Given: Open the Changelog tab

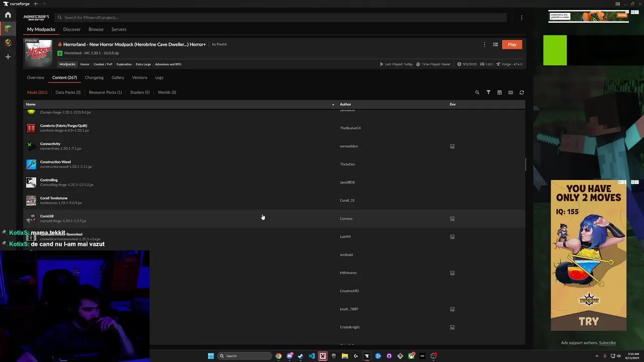Looking at the screenshot, I should tap(94, 78).
